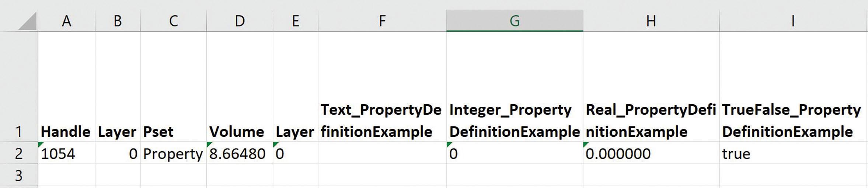Select column I header
The width and height of the screenshot is (868, 188).
(x=792, y=21)
